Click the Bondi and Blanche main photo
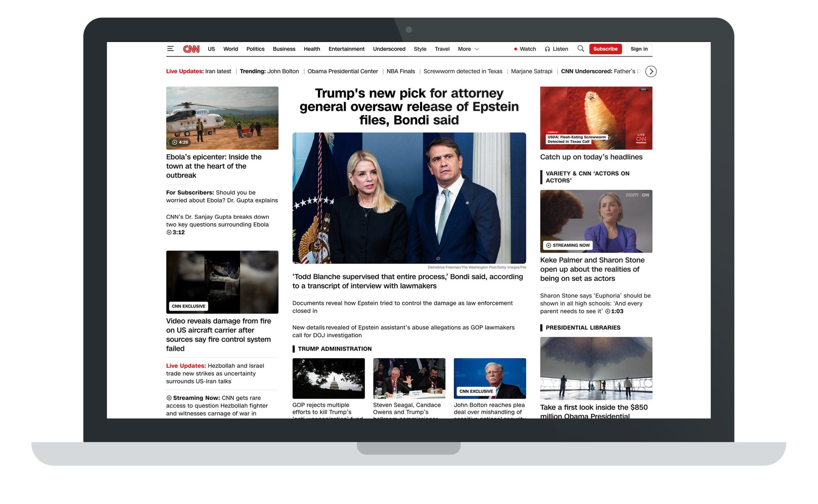818x504 pixels. (x=409, y=198)
